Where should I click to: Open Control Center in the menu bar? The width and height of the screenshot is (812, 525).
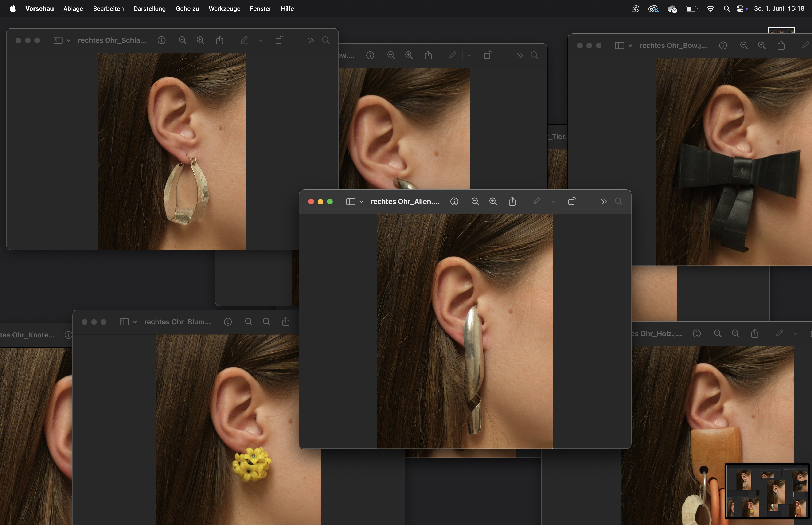pyautogui.click(x=740, y=8)
